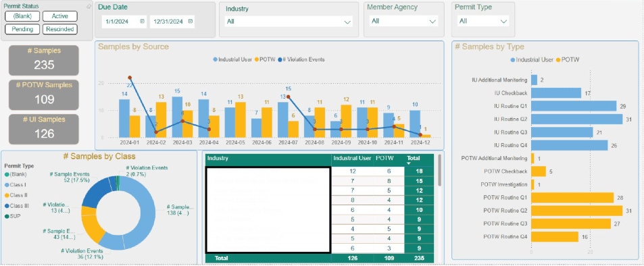
Task: Select SUP in Permit Type legend
Action: point(13,216)
